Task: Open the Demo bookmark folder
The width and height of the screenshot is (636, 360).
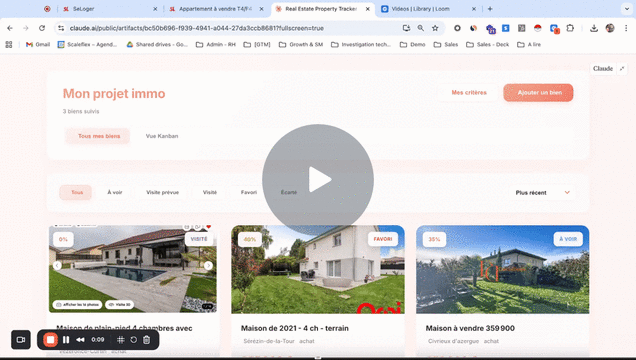Action: pos(413,45)
